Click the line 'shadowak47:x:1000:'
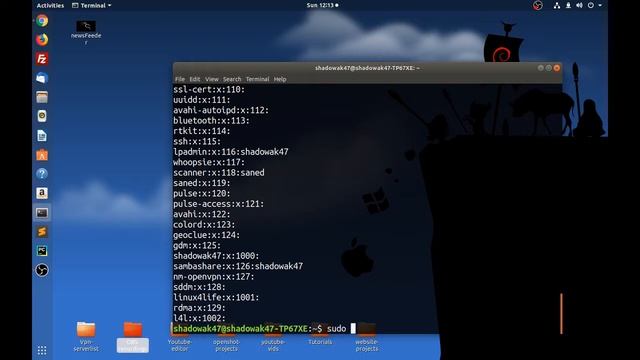This screenshot has width=640, height=360. 216,256
